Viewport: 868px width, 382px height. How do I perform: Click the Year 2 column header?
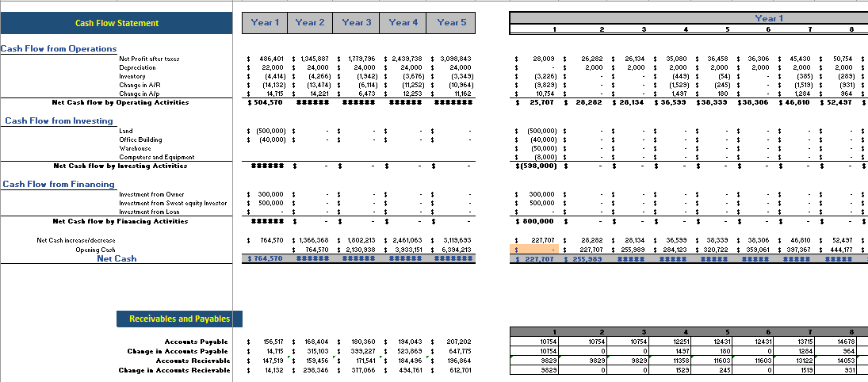pos(310,23)
